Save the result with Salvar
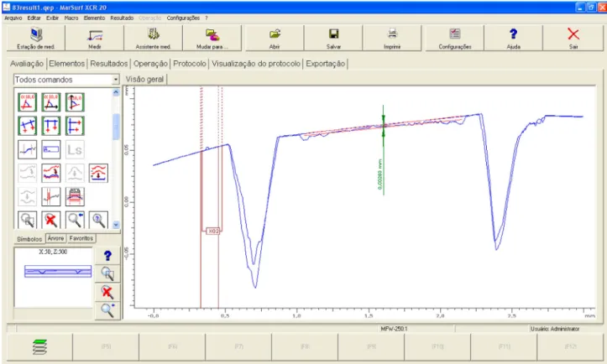This screenshot has height=364, width=607. click(333, 38)
